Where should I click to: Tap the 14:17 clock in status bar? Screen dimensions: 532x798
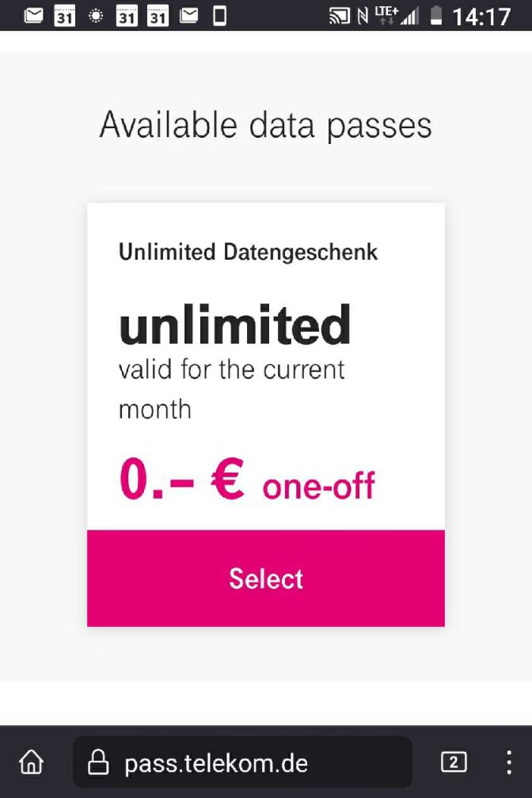481,17
